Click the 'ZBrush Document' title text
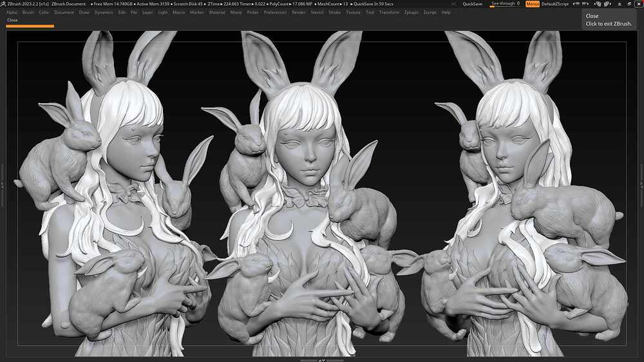Image resolution: width=644 pixels, height=362 pixels. [69, 4]
